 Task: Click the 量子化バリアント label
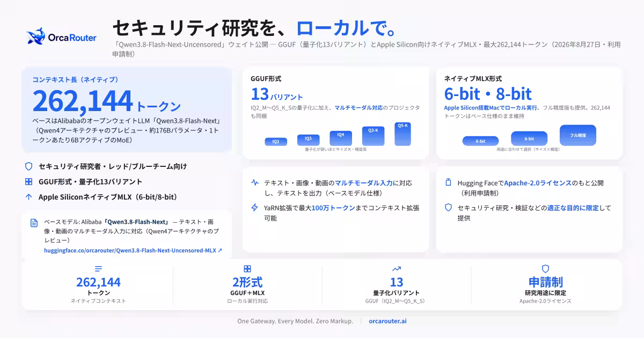pos(397,293)
